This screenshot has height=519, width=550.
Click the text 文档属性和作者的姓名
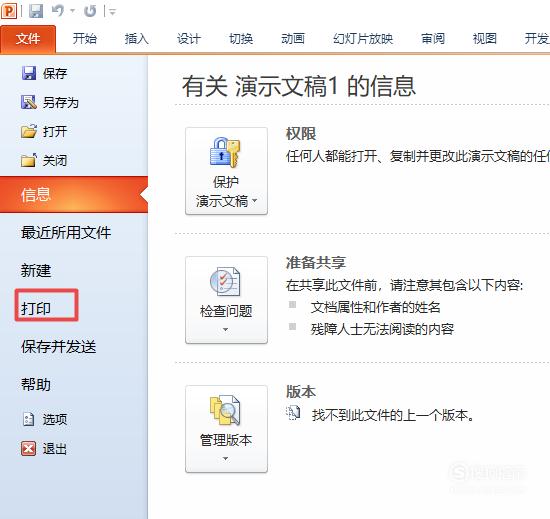click(376, 308)
